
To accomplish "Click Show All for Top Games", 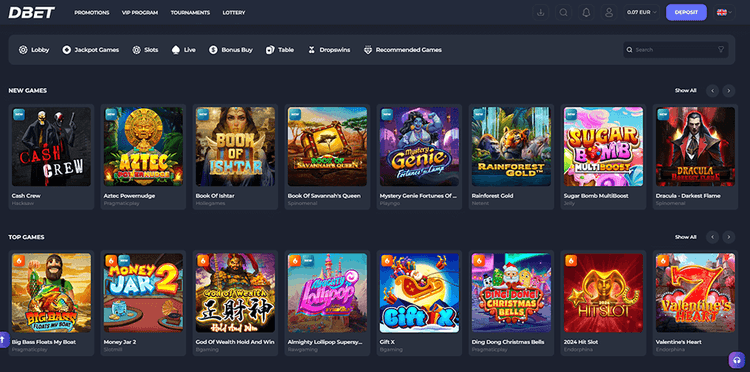I will click(x=685, y=237).
